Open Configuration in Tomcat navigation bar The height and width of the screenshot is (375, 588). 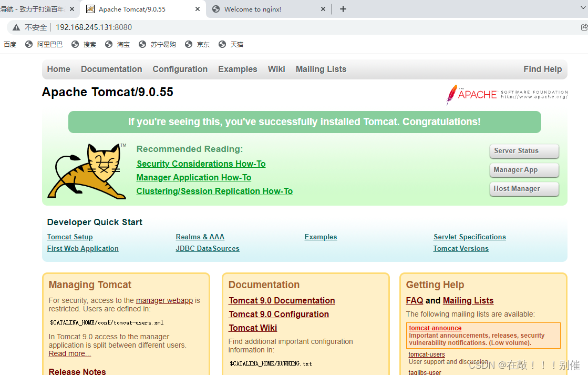(x=180, y=69)
